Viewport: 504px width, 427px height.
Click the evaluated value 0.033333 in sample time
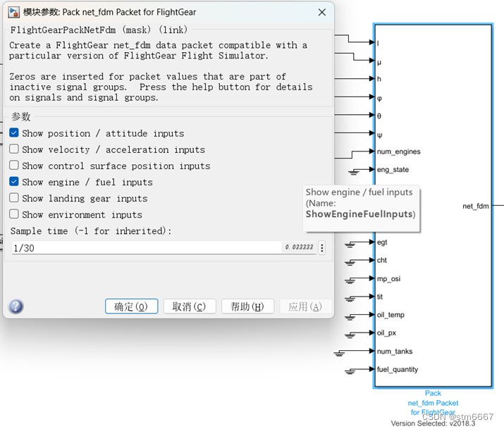[x=299, y=247]
